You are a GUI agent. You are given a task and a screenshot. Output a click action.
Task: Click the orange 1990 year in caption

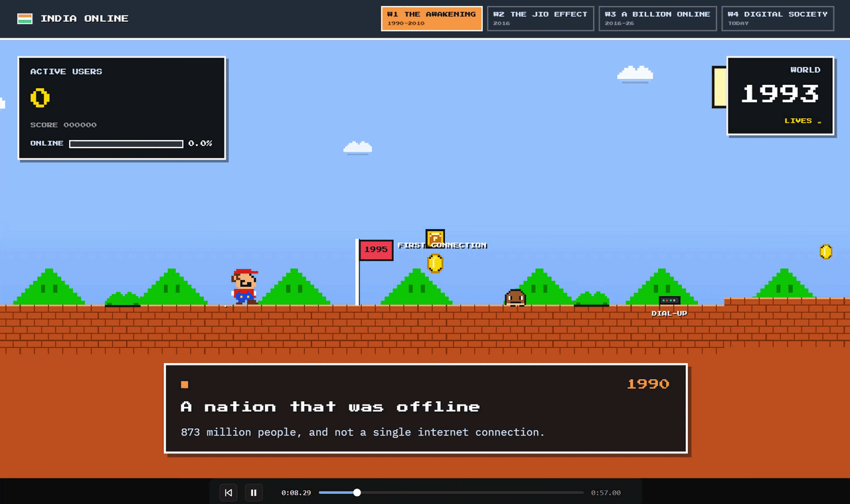pyautogui.click(x=648, y=384)
